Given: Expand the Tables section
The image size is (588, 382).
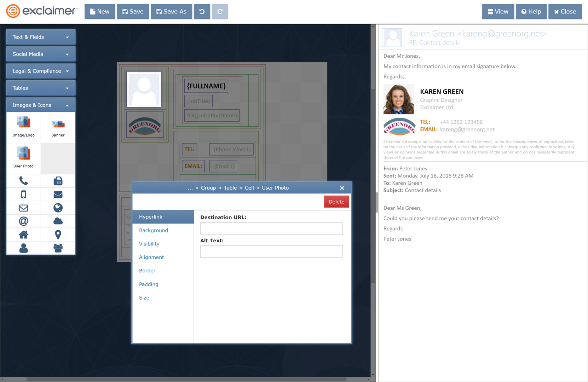Looking at the screenshot, I should coord(41,88).
